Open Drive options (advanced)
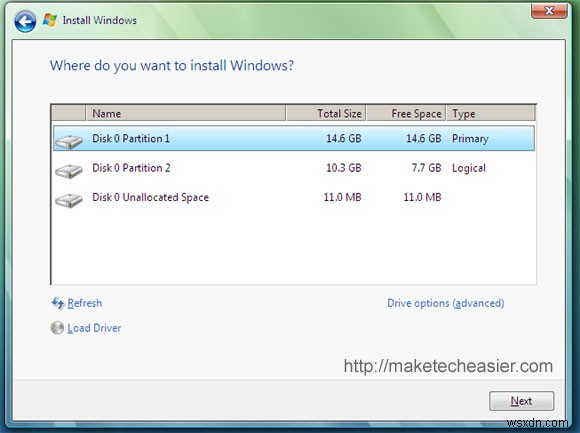Viewport: 580px width, 433px height. click(x=446, y=303)
